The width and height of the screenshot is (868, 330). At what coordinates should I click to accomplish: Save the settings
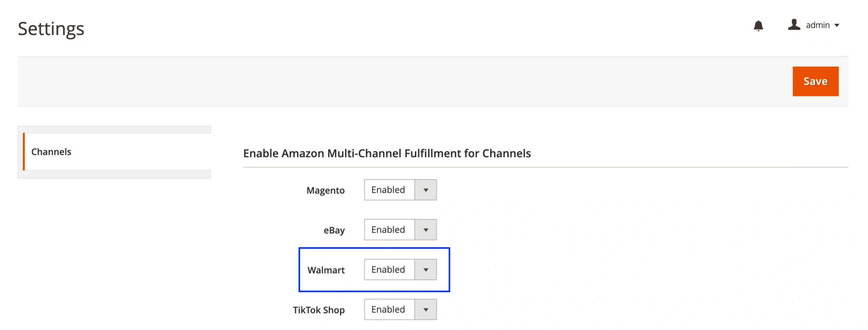(x=815, y=81)
